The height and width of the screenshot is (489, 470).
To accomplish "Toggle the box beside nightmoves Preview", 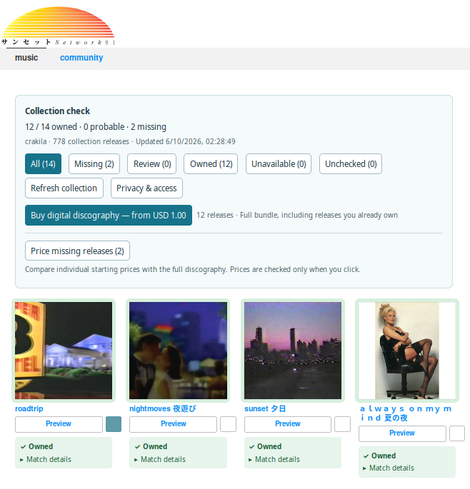I will (228, 424).
